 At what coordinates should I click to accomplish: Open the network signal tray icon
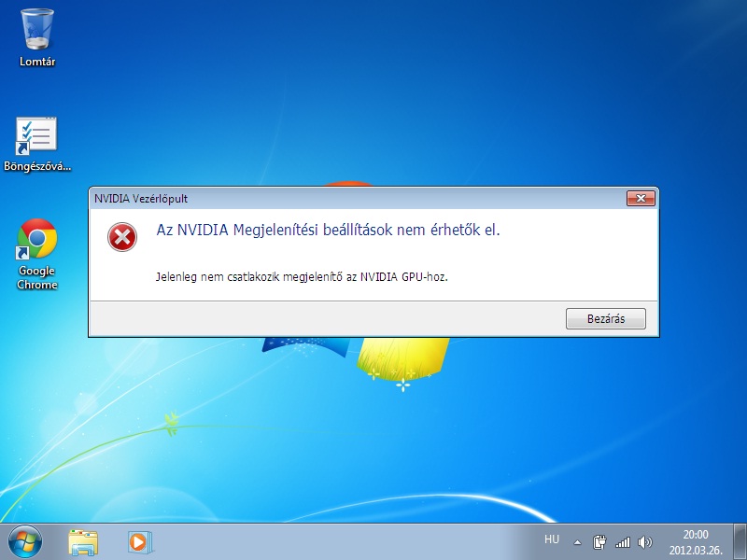[x=622, y=542]
